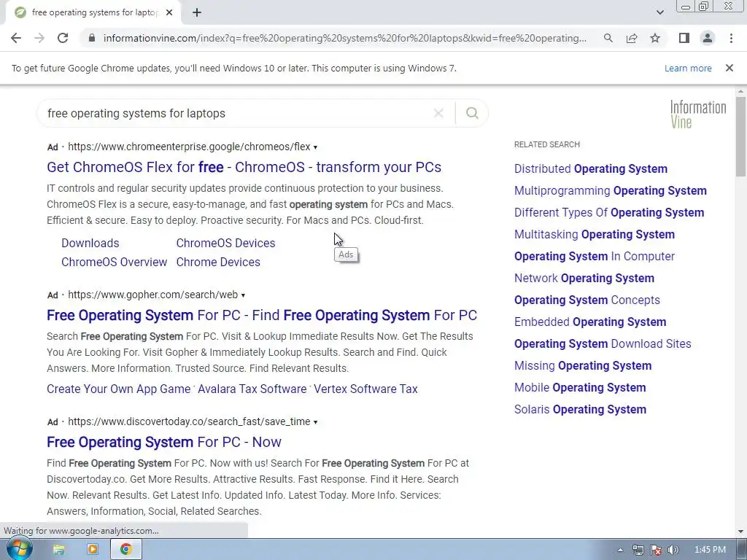Click the Information Vine logo
Viewport: 747px width, 560px height.
[x=698, y=114]
